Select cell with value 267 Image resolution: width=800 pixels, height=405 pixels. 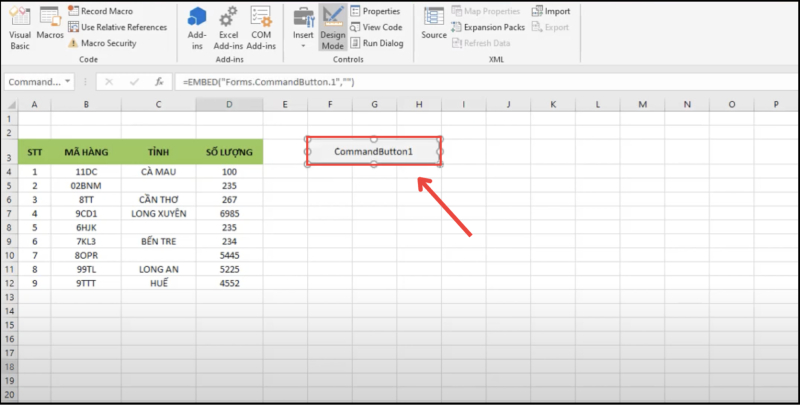click(229, 199)
